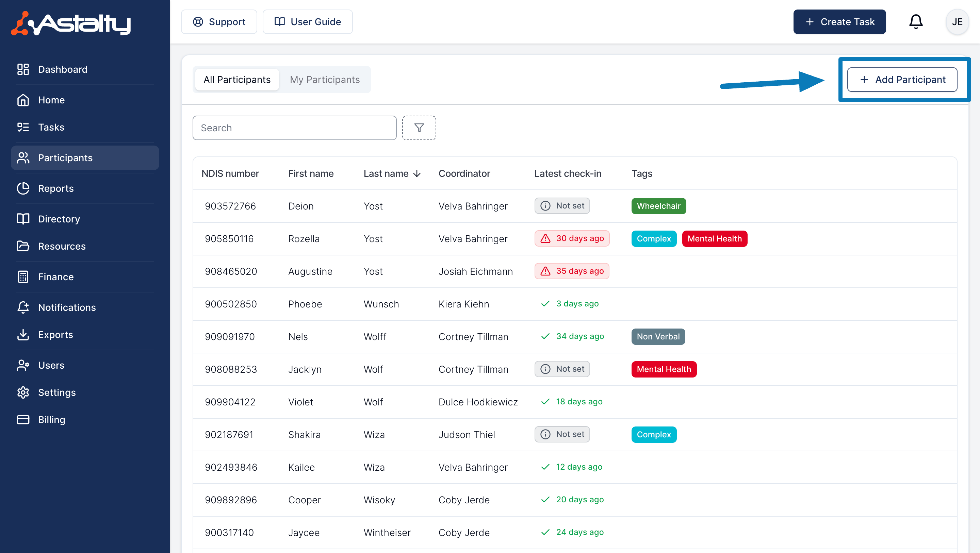Click the Complex tag on Shakira Wiza
Screen dimensions: 980x553
point(654,435)
